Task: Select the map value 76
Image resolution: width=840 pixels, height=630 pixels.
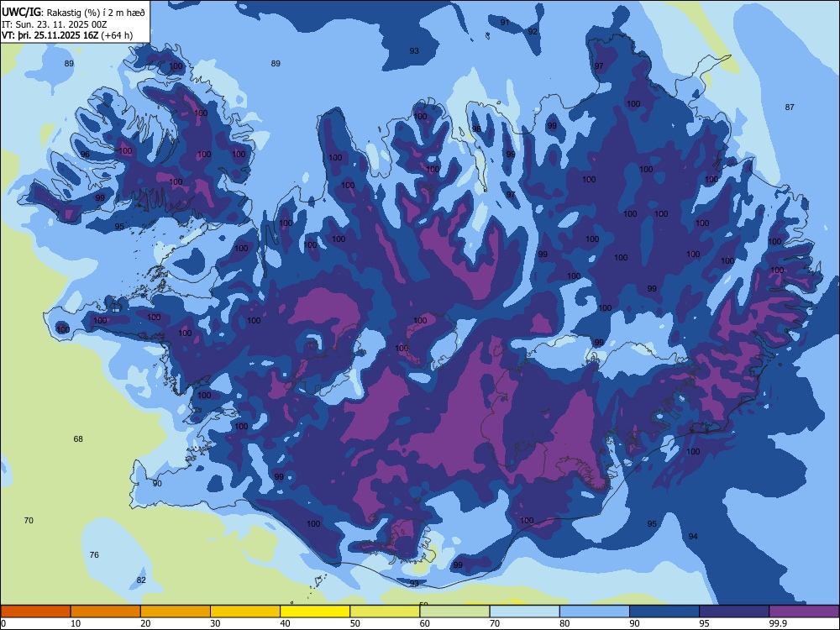Action: pos(94,555)
